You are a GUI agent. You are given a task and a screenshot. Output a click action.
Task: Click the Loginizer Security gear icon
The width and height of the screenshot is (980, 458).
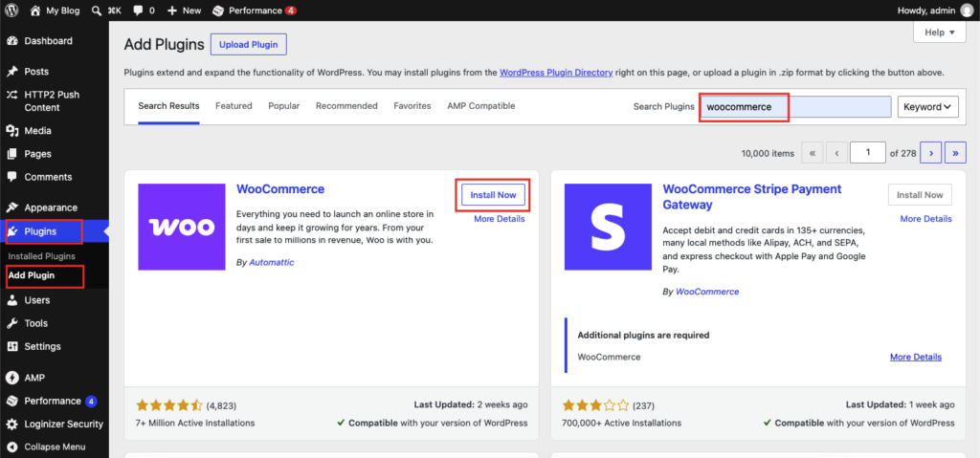pos(11,425)
